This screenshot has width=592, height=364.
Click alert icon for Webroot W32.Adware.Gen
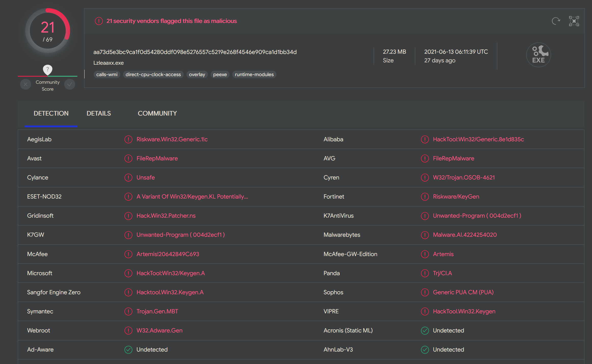tap(128, 330)
